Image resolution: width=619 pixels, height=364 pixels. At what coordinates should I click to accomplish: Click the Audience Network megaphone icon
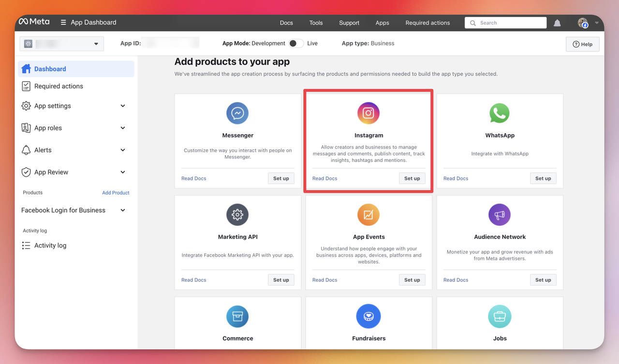pyautogui.click(x=500, y=215)
